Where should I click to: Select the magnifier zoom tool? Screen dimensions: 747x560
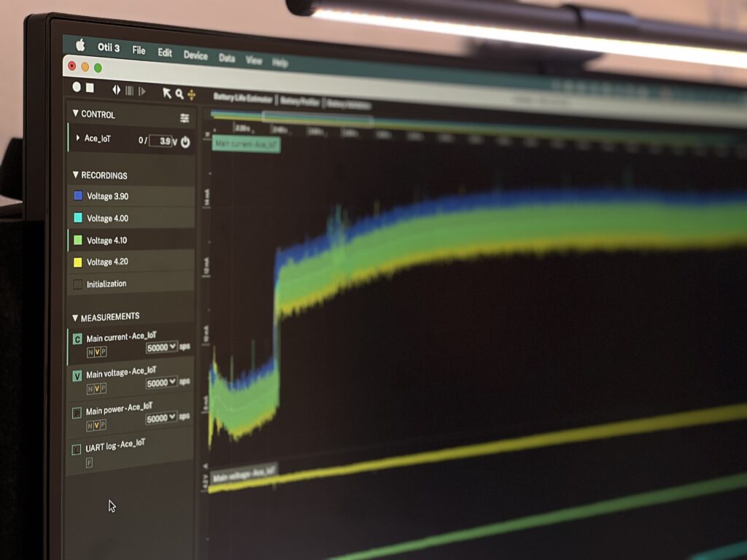[179, 94]
